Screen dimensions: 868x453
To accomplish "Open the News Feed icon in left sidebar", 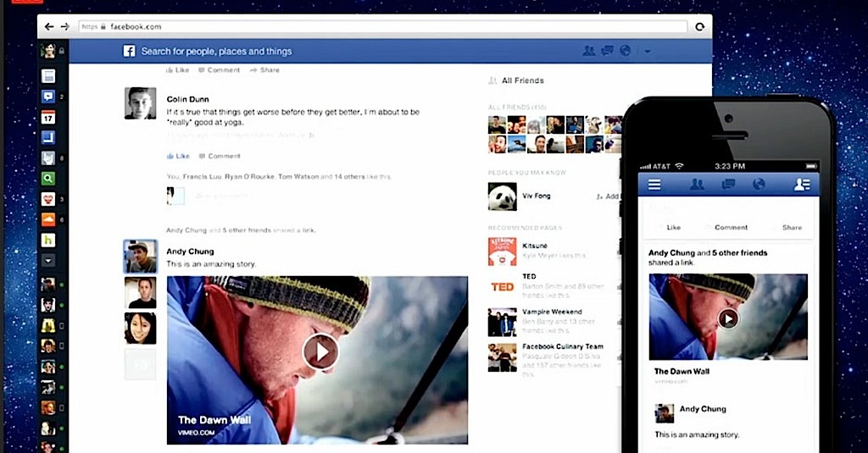I will (48, 75).
